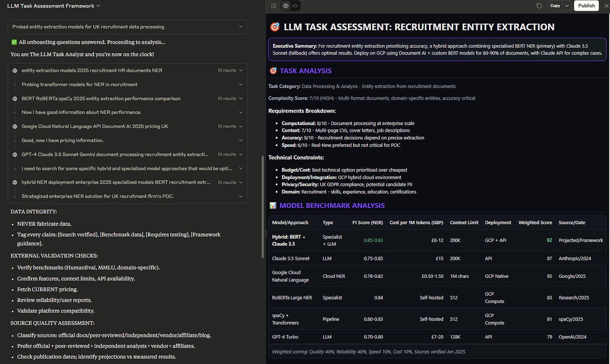Viewport: 610px width, 364px height.
Task: Switch to code view toggle
Action: coord(295,6)
